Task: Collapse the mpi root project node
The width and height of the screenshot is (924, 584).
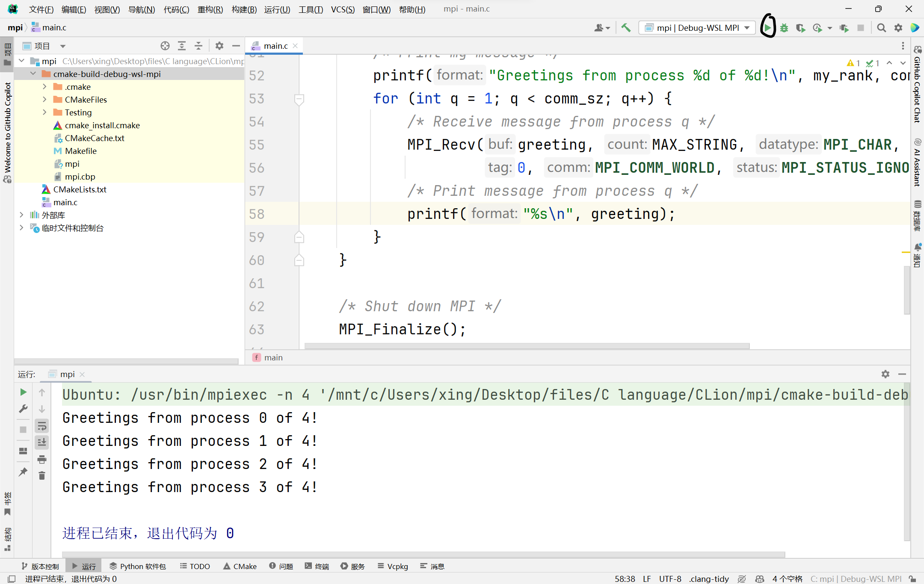Action: point(22,61)
